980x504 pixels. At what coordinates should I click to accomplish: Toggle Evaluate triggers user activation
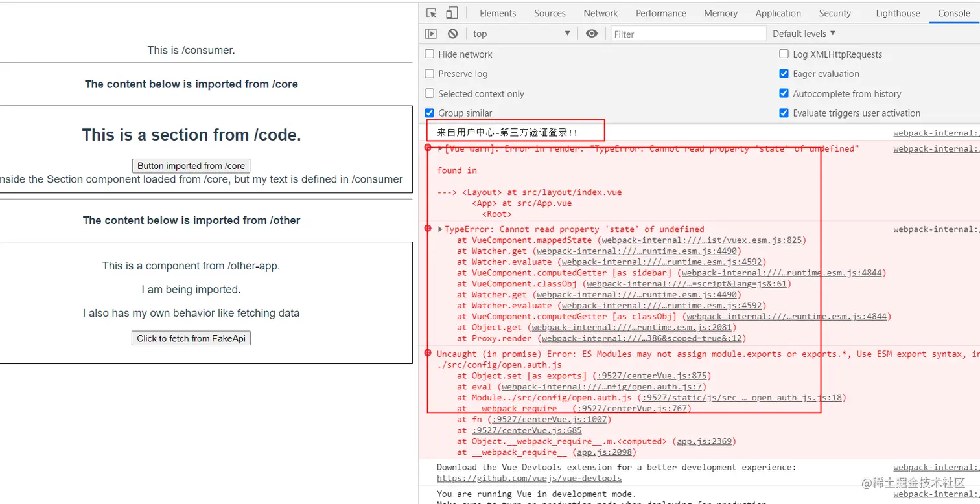784,113
